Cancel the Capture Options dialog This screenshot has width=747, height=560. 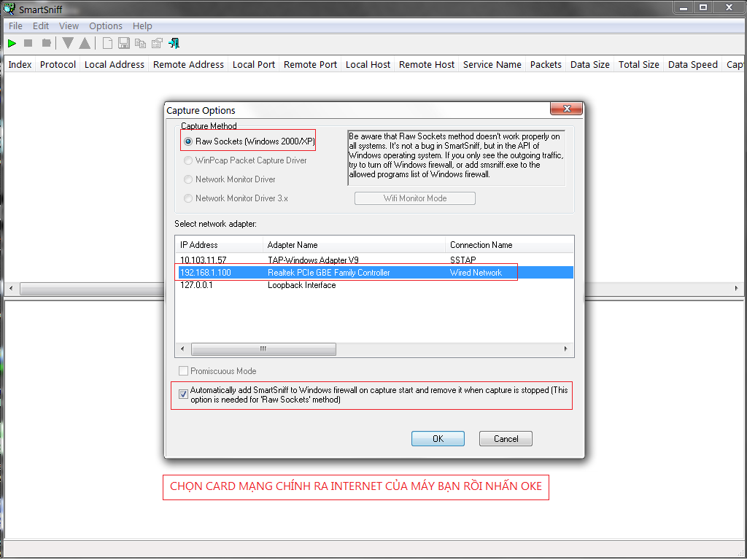tap(506, 439)
